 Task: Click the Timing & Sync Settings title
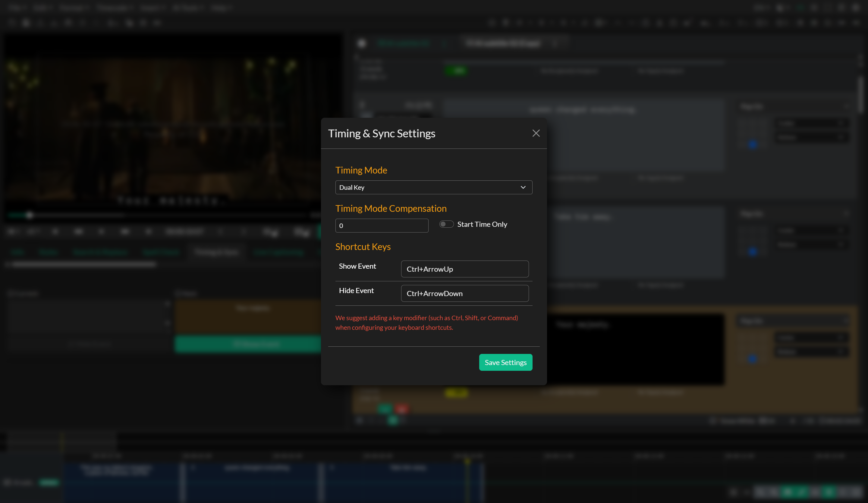381,133
